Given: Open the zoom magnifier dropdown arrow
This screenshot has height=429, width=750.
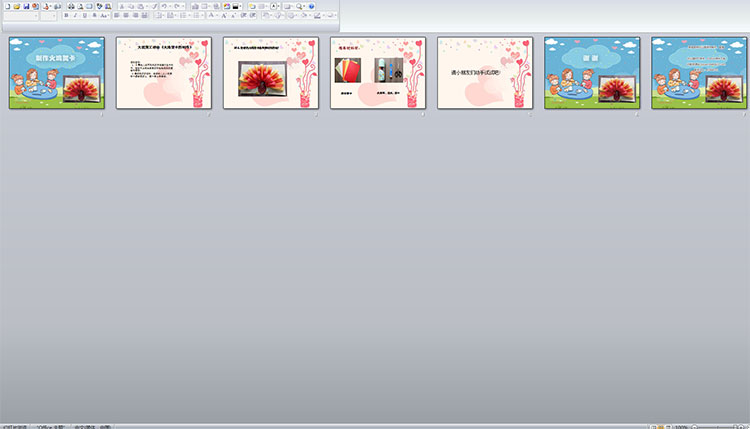Looking at the screenshot, I should click(304, 7).
